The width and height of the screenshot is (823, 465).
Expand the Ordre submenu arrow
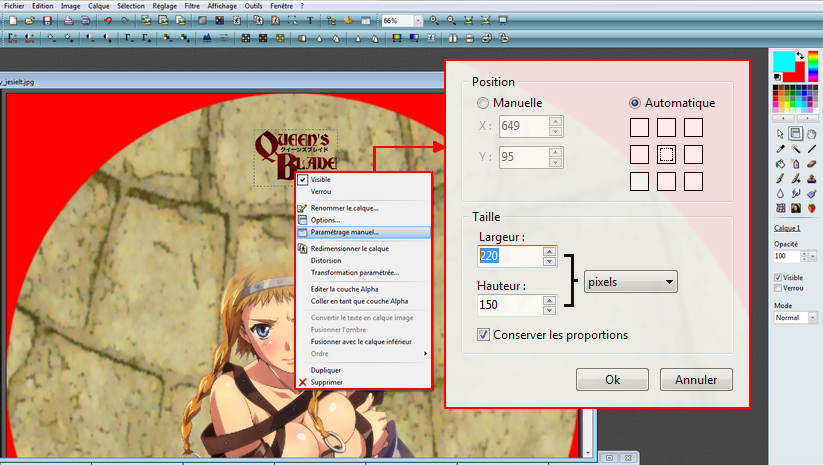point(425,354)
